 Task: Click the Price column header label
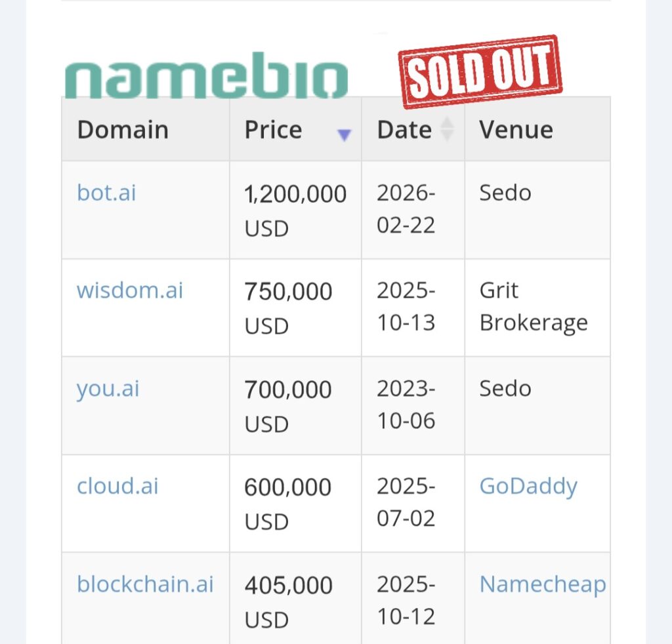(273, 130)
